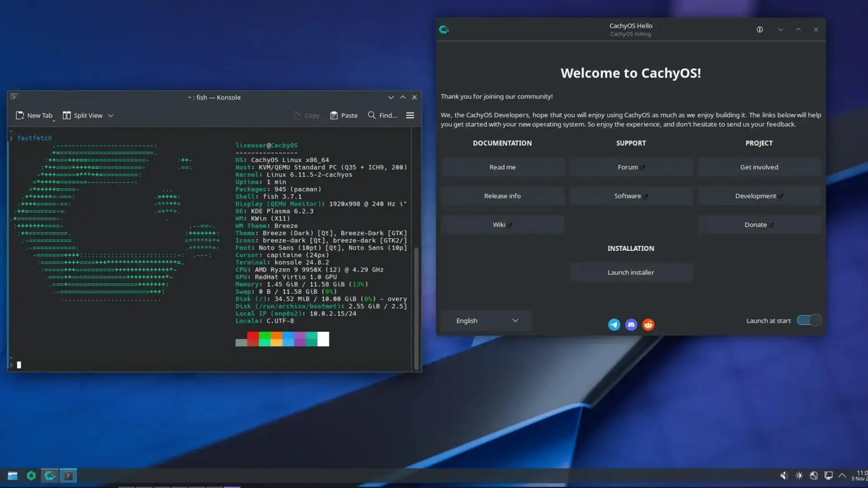
Task: Click the Konsole taskbar entry
Action: tap(68, 475)
